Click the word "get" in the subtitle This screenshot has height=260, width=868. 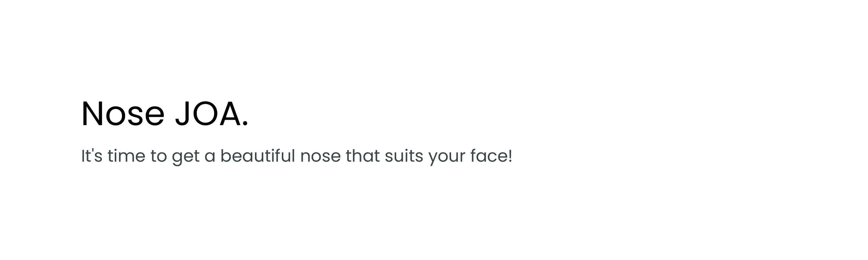tap(186, 157)
